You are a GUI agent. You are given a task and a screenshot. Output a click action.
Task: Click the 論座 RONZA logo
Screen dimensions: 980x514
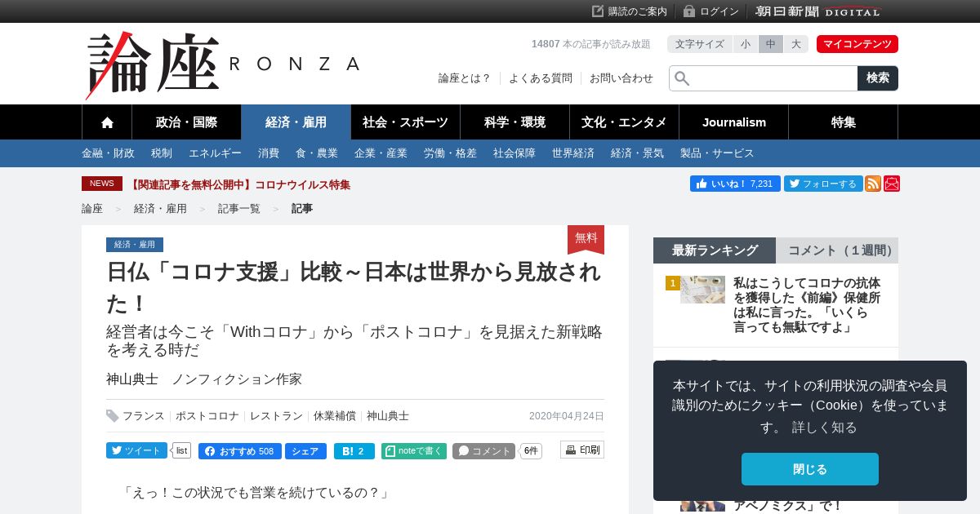222,65
